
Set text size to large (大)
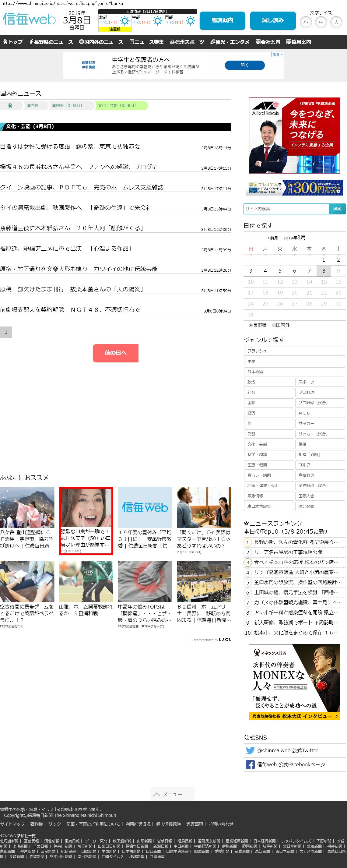pyautogui.click(x=336, y=22)
